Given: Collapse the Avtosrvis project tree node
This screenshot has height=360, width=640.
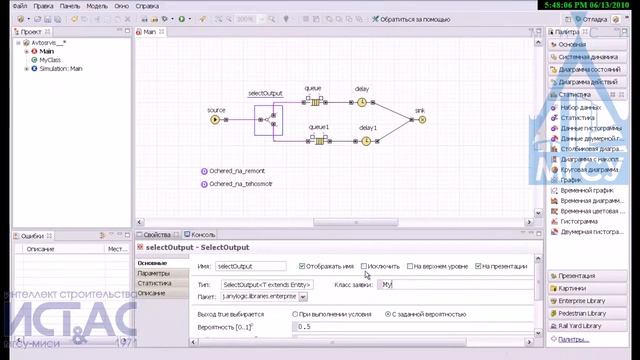Looking at the screenshot, I should tap(18, 42).
